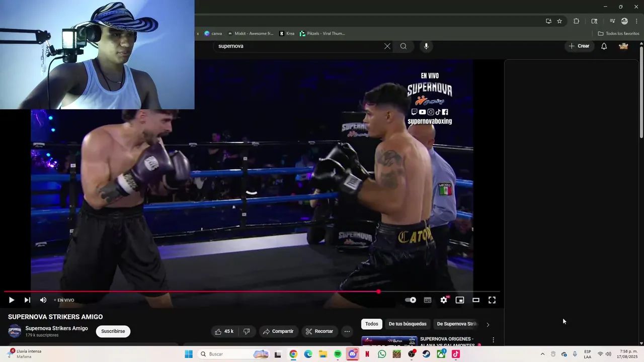The height and width of the screenshot is (362, 644).
Task: Switch to miniplayer mode
Action: click(460, 300)
